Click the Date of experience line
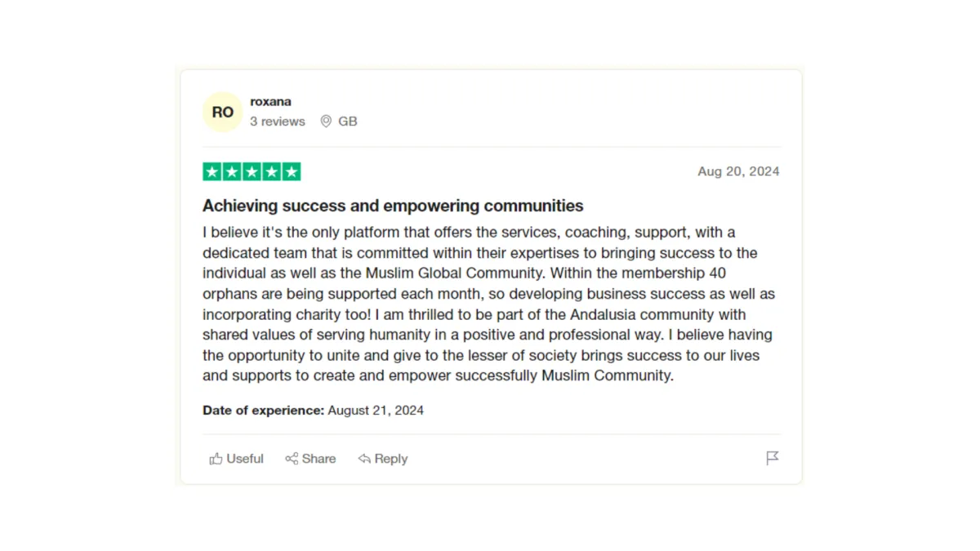Image resolution: width=980 pixels, height=551 pixels. tap(313, 411)
